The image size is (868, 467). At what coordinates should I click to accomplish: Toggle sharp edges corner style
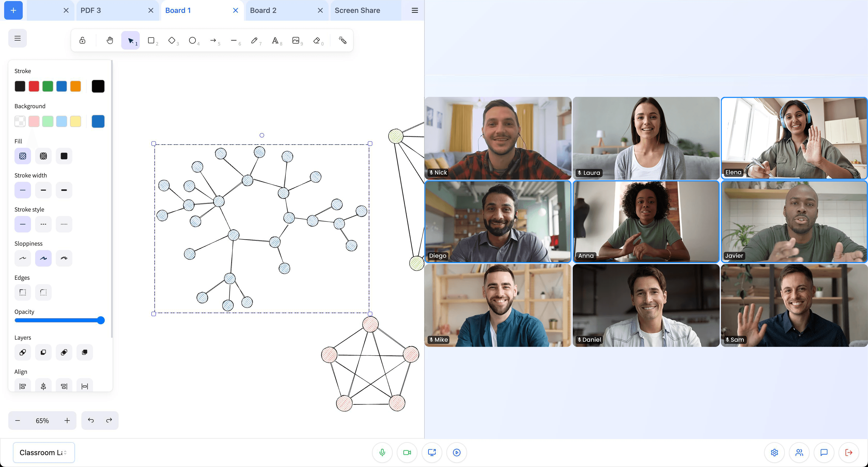coord(22,292)
